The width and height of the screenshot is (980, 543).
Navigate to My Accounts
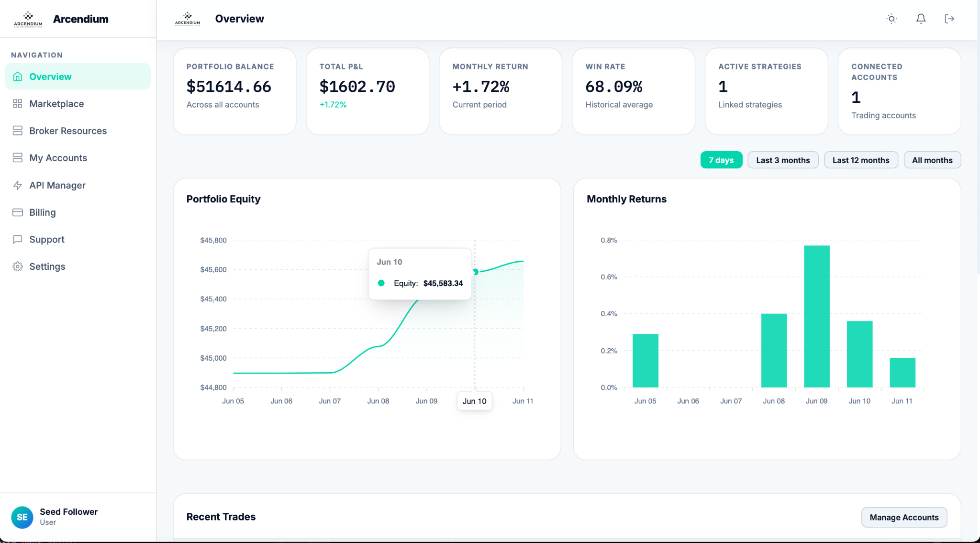tap(78, 158)
